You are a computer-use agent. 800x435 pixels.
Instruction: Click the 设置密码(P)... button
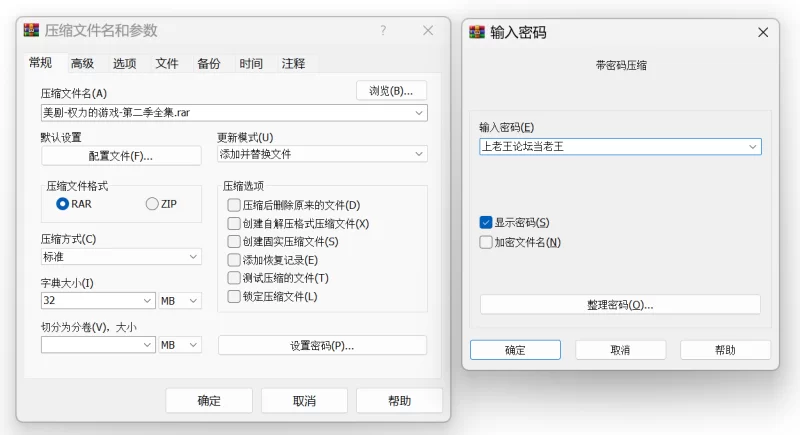coord(322,346)
